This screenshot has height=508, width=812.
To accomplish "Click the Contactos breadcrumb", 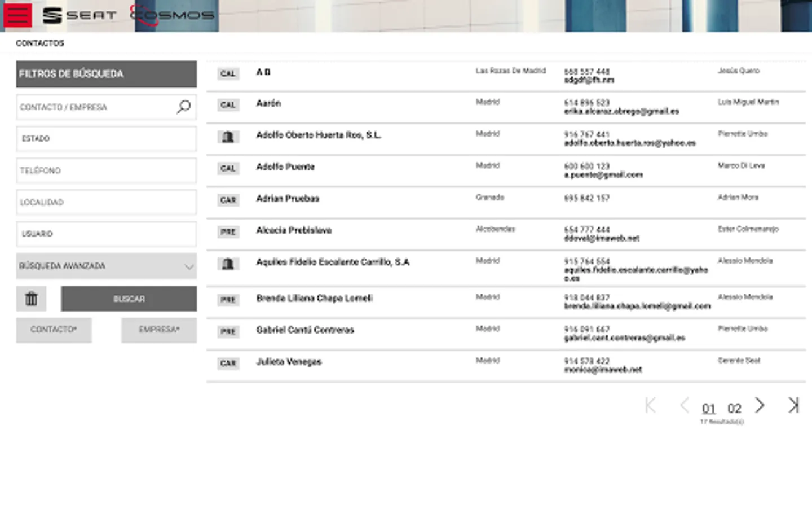I will (40, 43).
